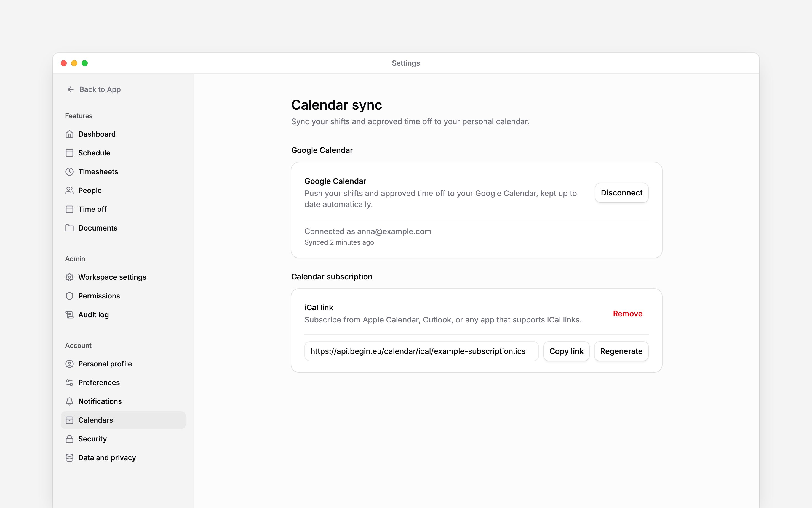
Task: Click the Security lock icon
Action: [x=70, y=439]
